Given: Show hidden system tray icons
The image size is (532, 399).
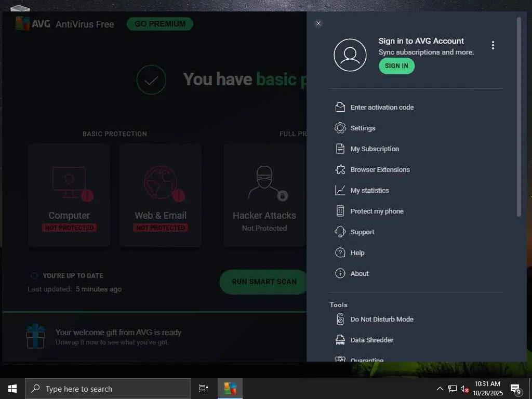Looking at the screenshot, I should [x=440, y=389].
